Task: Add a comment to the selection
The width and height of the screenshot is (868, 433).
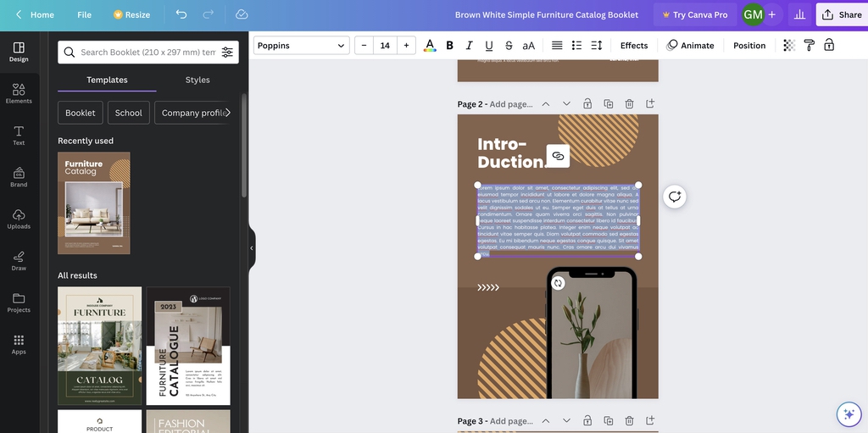Action: pyautogui.click(x=674, y=197)
